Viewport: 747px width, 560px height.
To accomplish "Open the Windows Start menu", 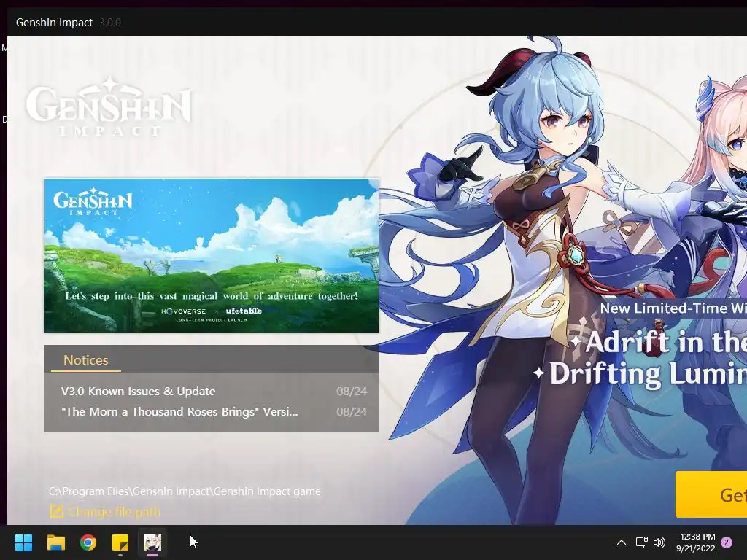I will (23, 542).
